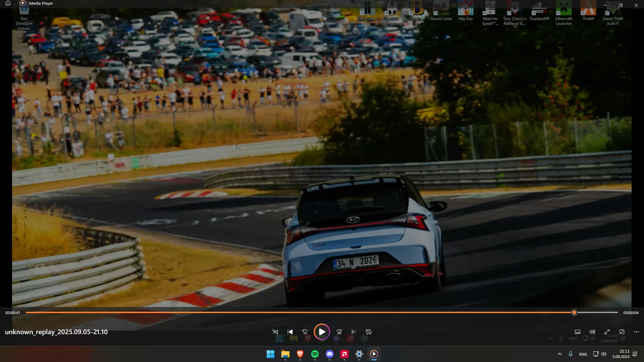The width and height of the screenshot is (644, 362).
Task: Open Spotify from the taskbar
Action: (315, 354)
